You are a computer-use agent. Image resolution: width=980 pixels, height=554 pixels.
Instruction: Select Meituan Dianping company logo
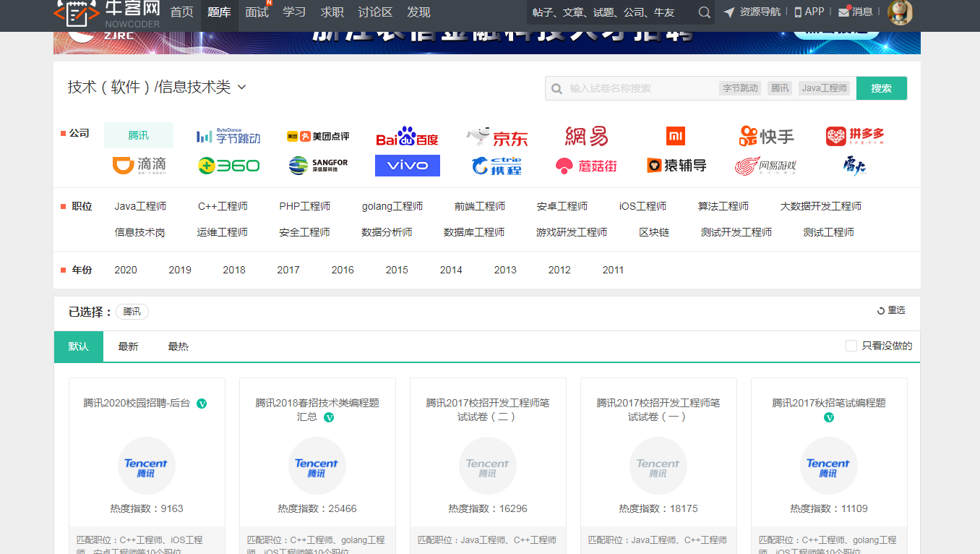pyautogui.click(x=318, y=136)
